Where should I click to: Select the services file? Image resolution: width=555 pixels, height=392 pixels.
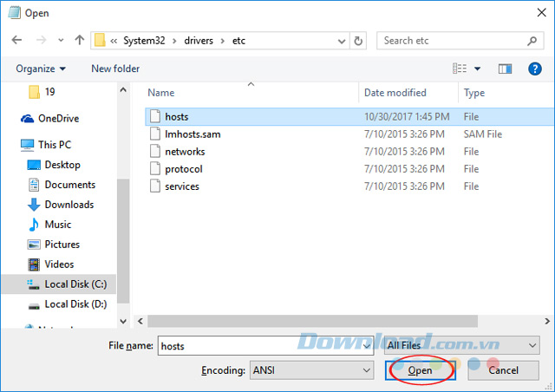pyautogui.click(x=349, y=186)
